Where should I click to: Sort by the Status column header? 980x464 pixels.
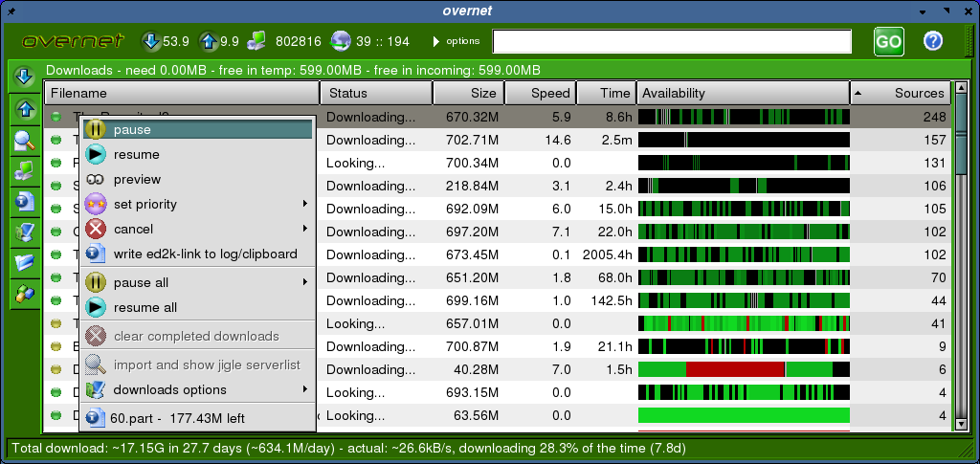point(376,93)
